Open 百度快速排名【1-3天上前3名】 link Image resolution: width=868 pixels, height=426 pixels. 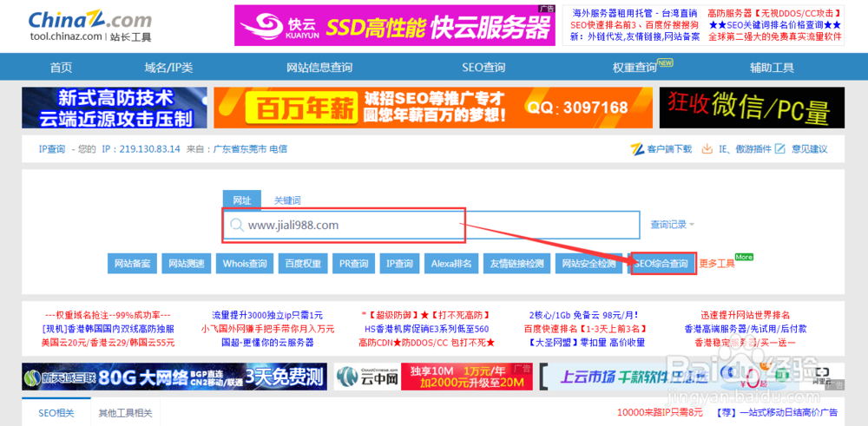584,329
